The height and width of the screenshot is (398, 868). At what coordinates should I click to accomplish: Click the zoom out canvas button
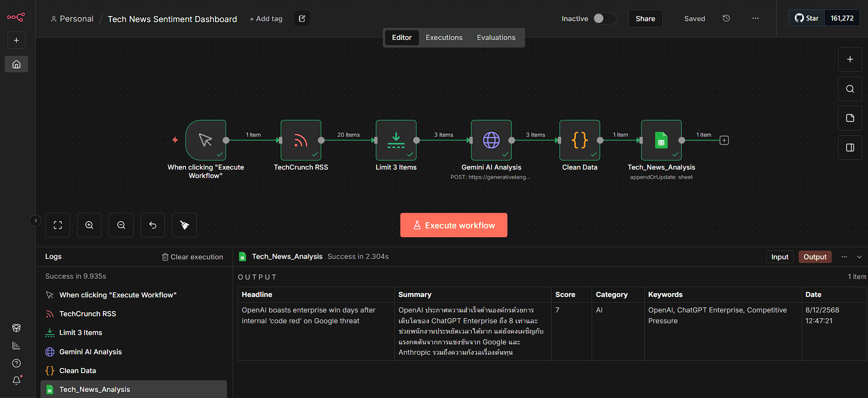pyautogui.click(x=121, y=225)
